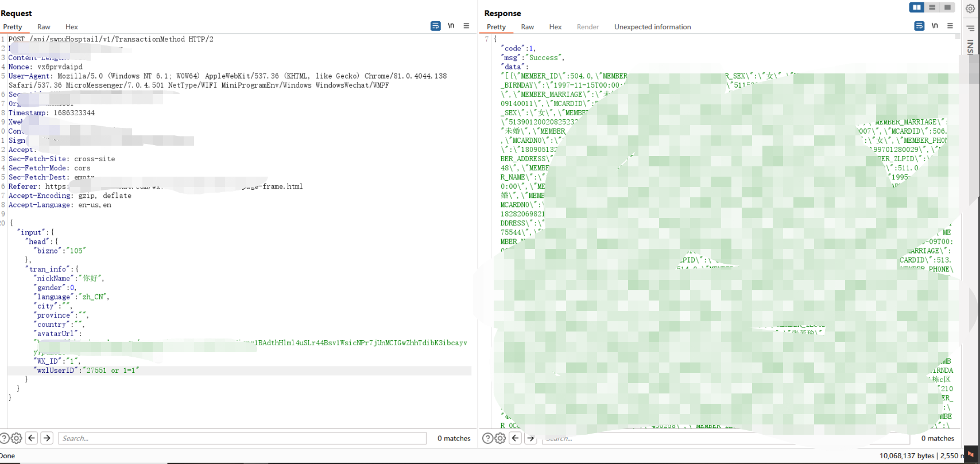Viewport: 980px width, 464px height.
Task: Open Request search settings gear
Action: tap(16, 438)
